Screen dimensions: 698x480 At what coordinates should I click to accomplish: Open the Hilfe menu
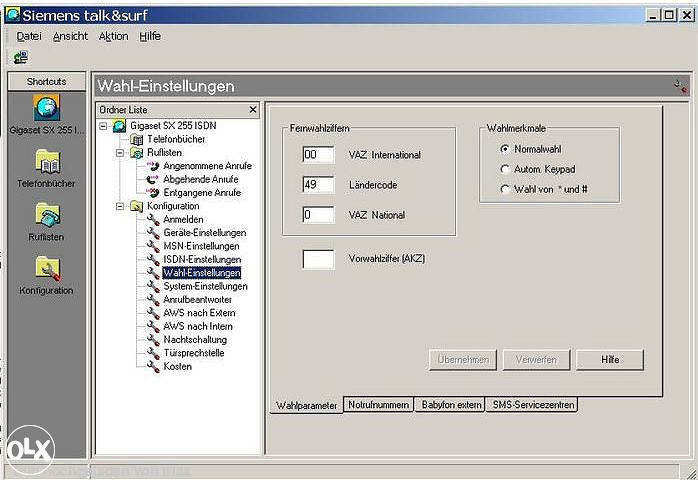(x=150, y=36)
